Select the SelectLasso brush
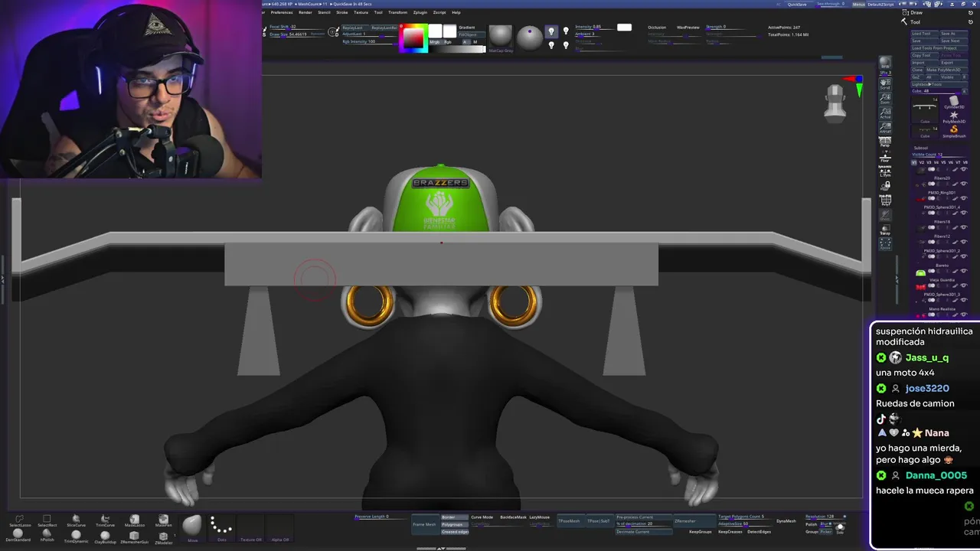980x551 pixels. tap(19, 520)
